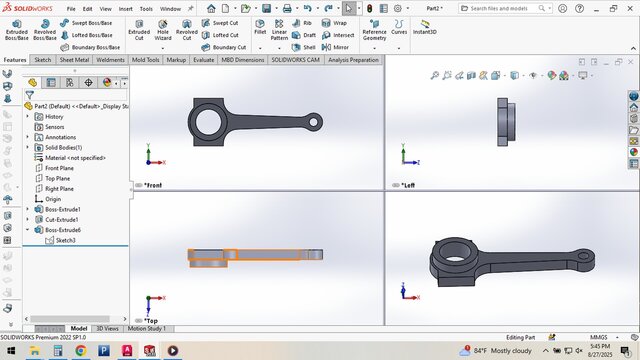Open Insert menu
The image size is (640, 360).
(x=126, y=9)
